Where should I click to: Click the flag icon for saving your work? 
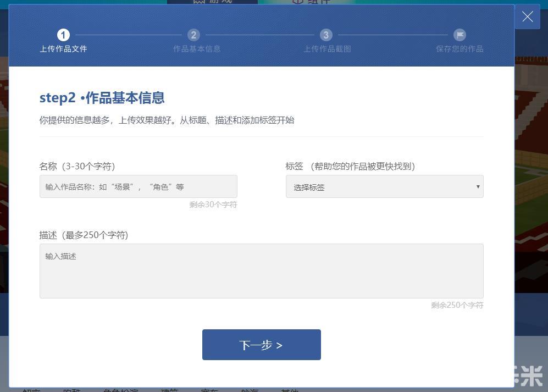460,35
